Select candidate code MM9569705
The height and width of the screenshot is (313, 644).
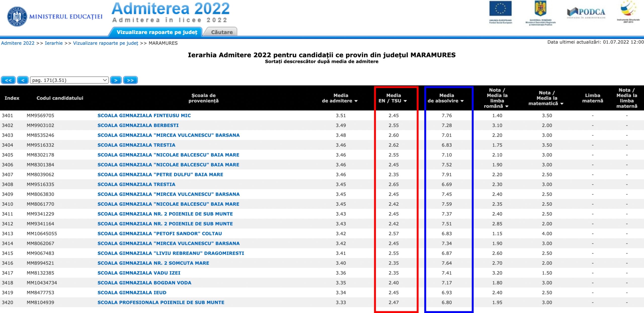41,115
